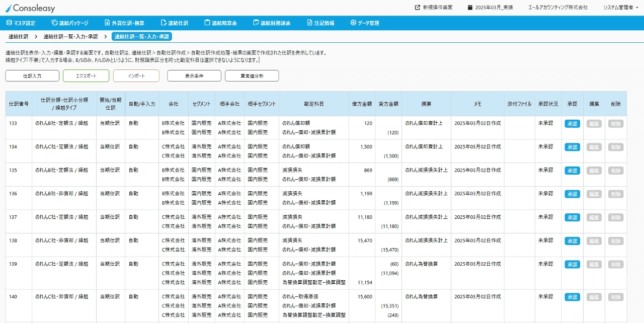This screenshot has height=323, width=644.
Task: Click the Consoleasy feather logo icon
Action: tap(8, 8)
